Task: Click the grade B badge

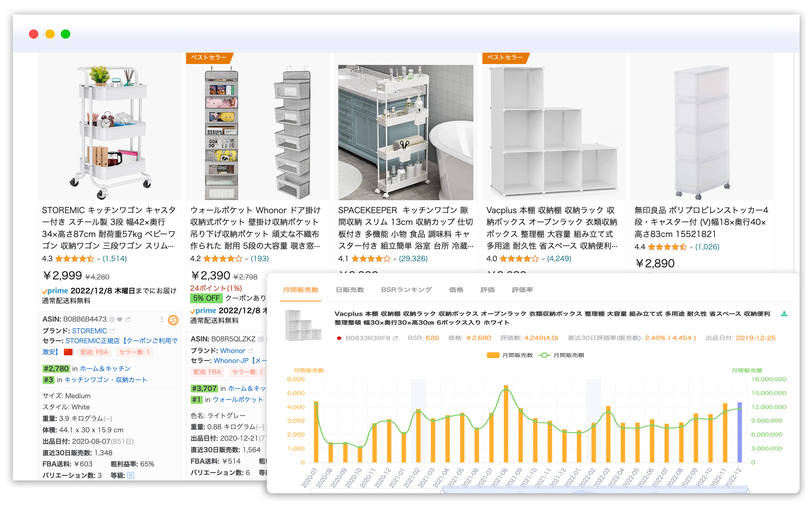Action: pyautogui.click(x=131, y=475)
